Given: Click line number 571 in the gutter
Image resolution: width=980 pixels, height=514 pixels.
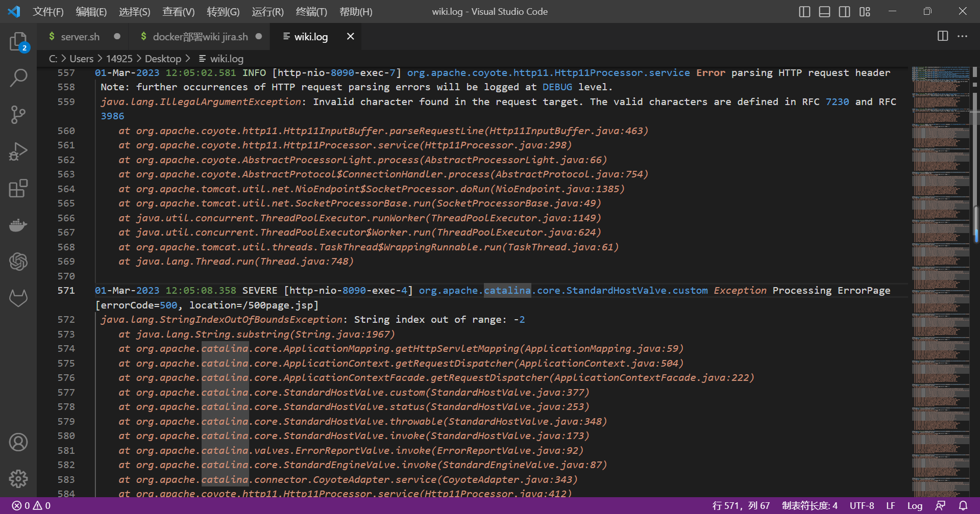Looking at the screenshot, I should 66,290.
